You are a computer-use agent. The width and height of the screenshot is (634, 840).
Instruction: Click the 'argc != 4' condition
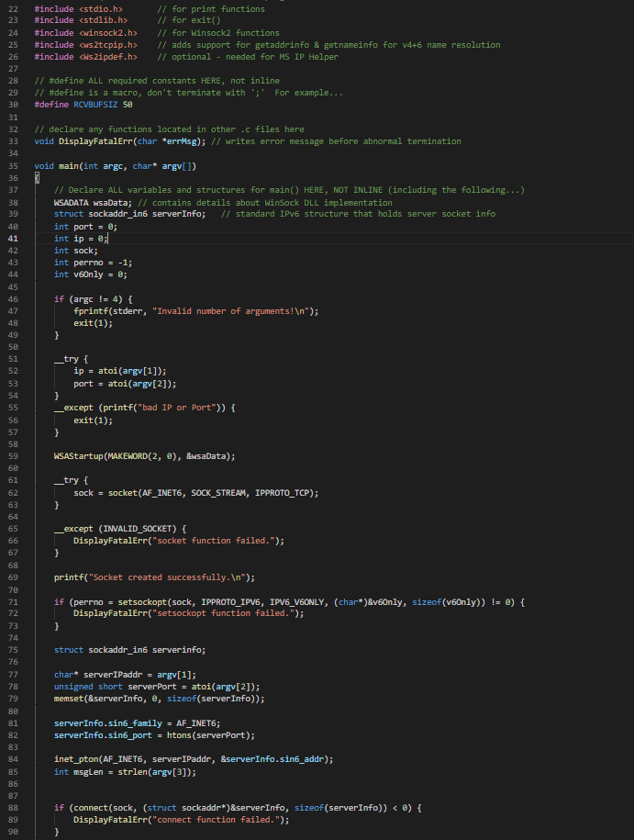pos(95,299)
